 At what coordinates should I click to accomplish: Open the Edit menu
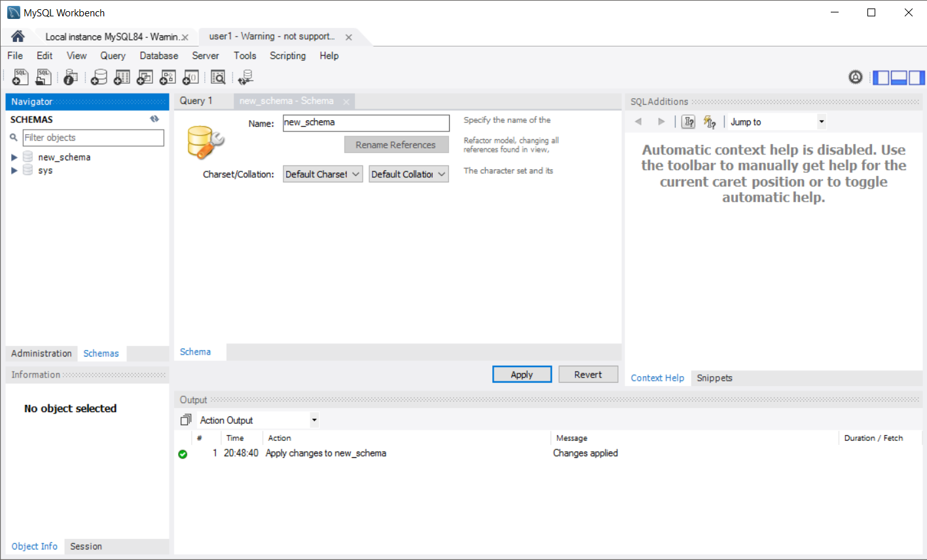(x=45, y=56)
